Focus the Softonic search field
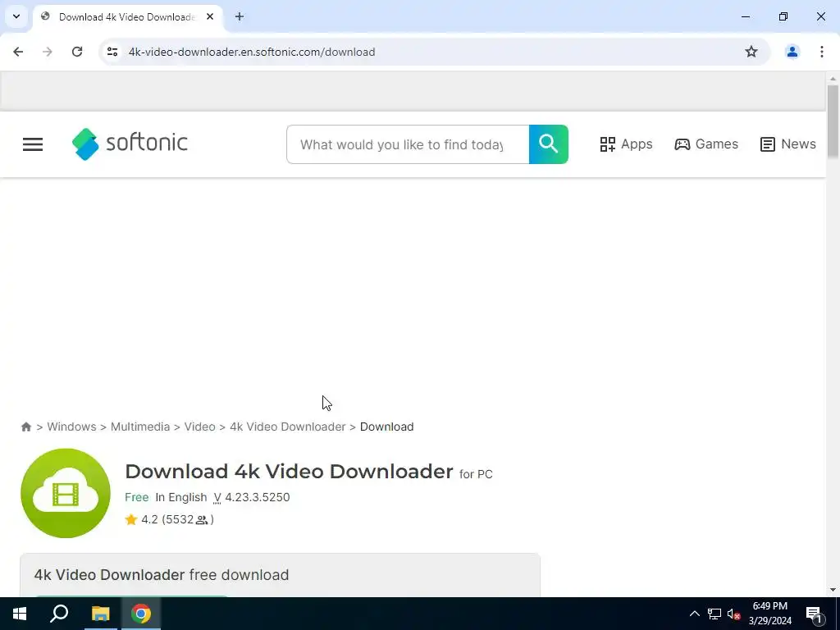The height and width of the screenshot is (630, 840). [x=408, y=144]
